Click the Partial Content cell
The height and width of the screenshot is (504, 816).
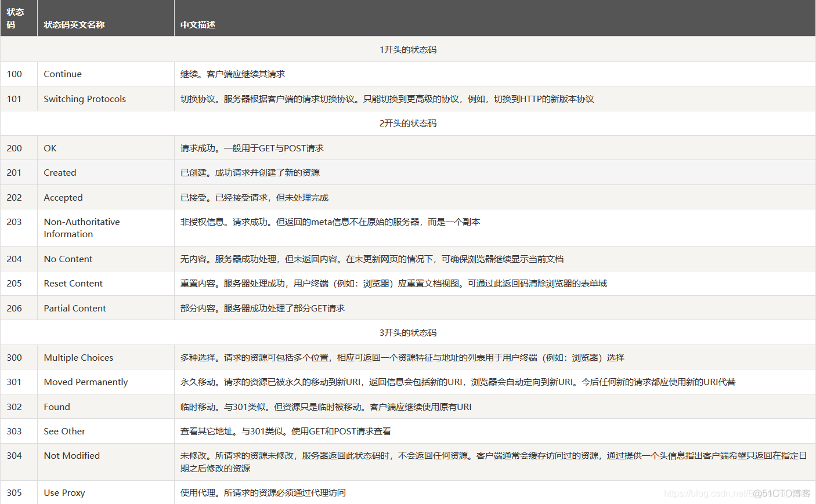(x=106, y=308)
